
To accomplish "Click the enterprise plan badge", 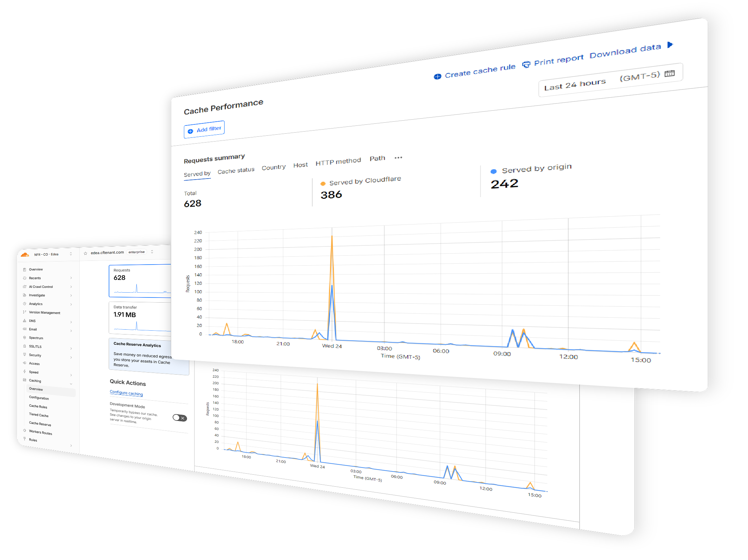I will point(136,252).
